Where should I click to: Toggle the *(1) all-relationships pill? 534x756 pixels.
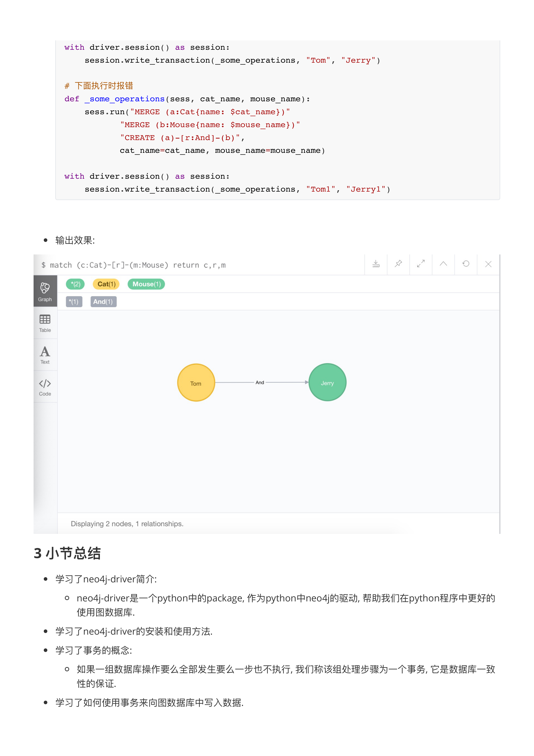74,302
